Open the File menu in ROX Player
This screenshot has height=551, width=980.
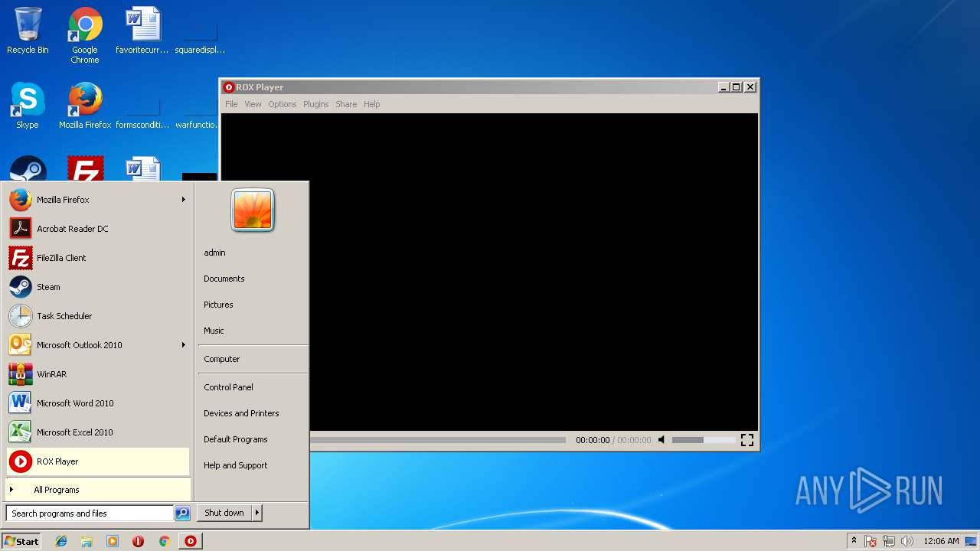pyautogui.click(x=231, y=104)
